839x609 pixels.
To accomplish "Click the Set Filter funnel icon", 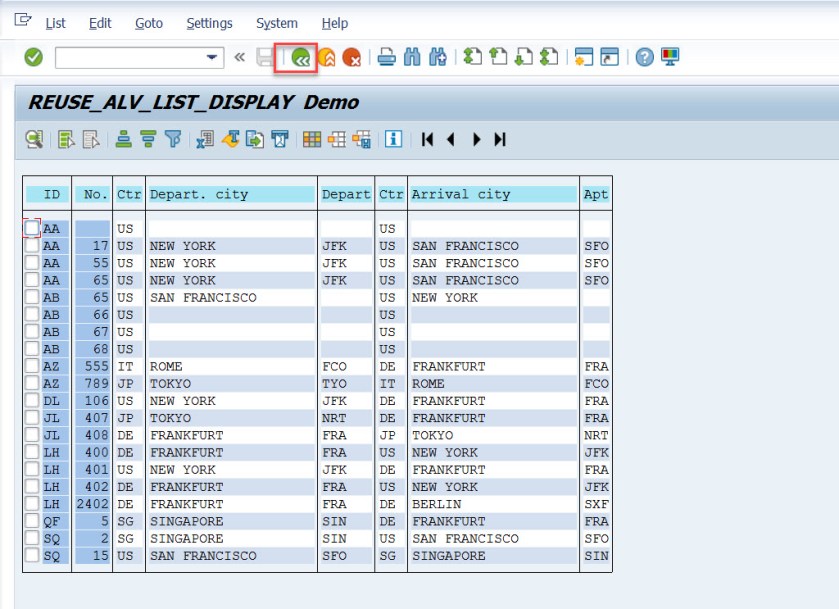I will click(172, 139).
